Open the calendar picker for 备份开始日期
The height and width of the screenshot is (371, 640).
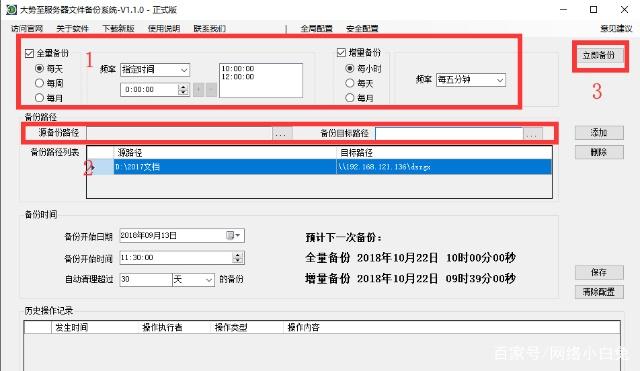233,235
